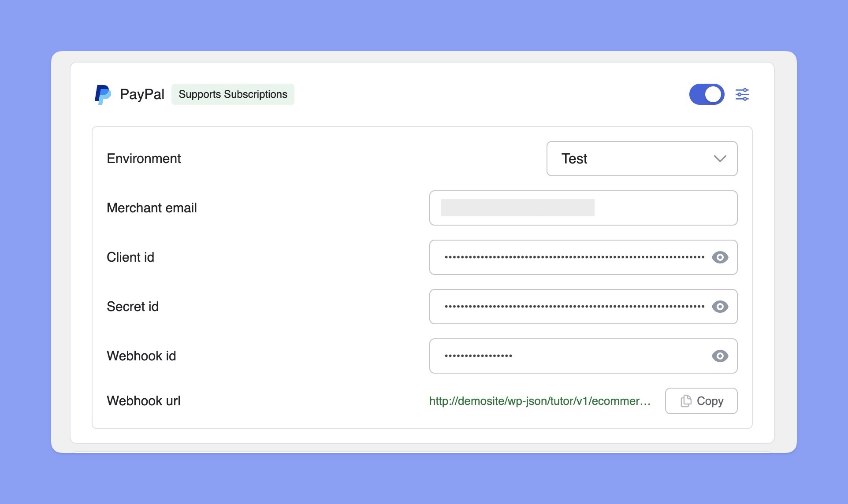
Task: Click the Supports Subscriptions badge
Action: click(x=233, y=94)
